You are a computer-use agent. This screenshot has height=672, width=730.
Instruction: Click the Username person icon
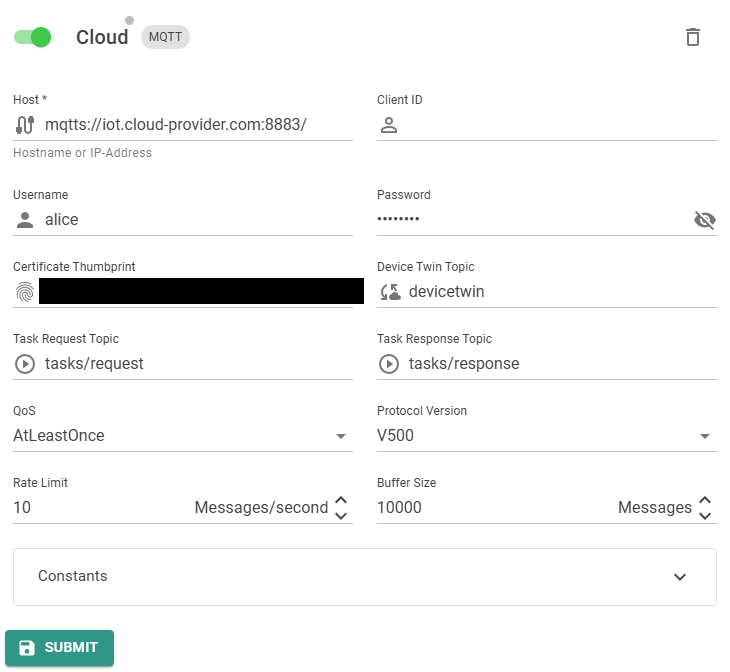pos(25,220)
